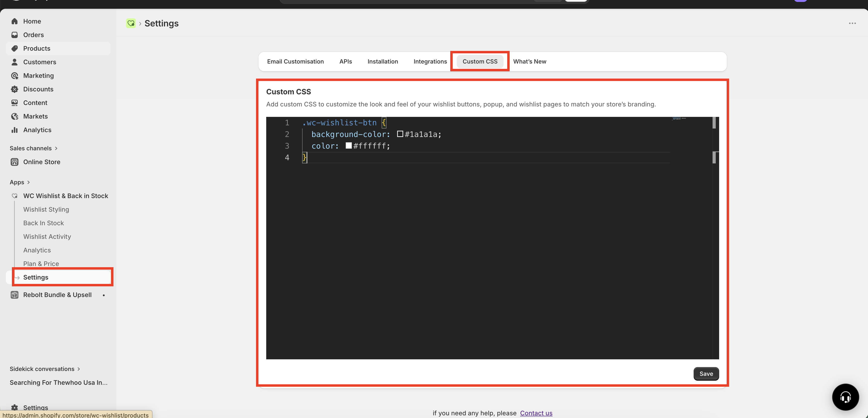868x418 pixels.
Task: Follow the Contact us link
Action: (x=536, y=413)
